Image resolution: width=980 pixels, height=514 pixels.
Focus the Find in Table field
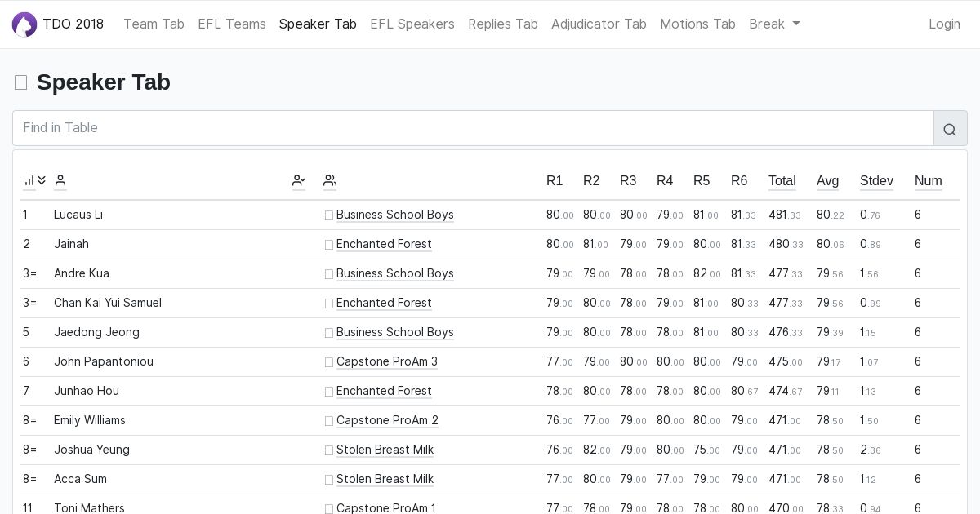[473, 128]
